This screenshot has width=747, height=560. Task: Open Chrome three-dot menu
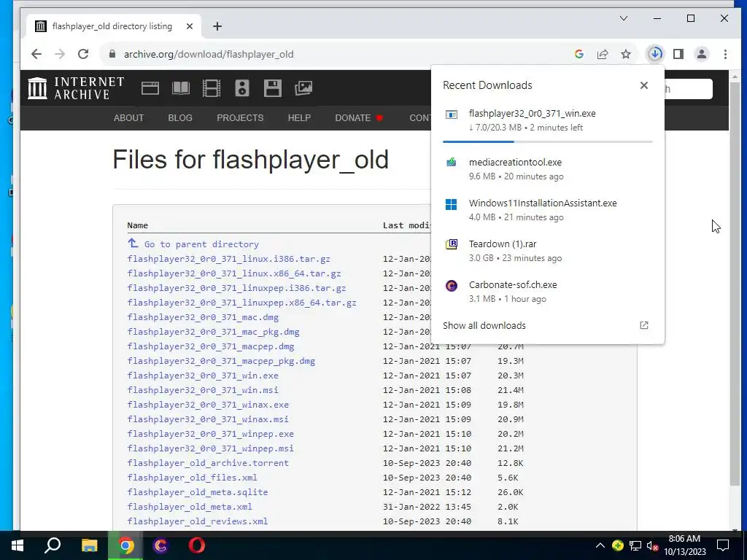coord(725,54)
